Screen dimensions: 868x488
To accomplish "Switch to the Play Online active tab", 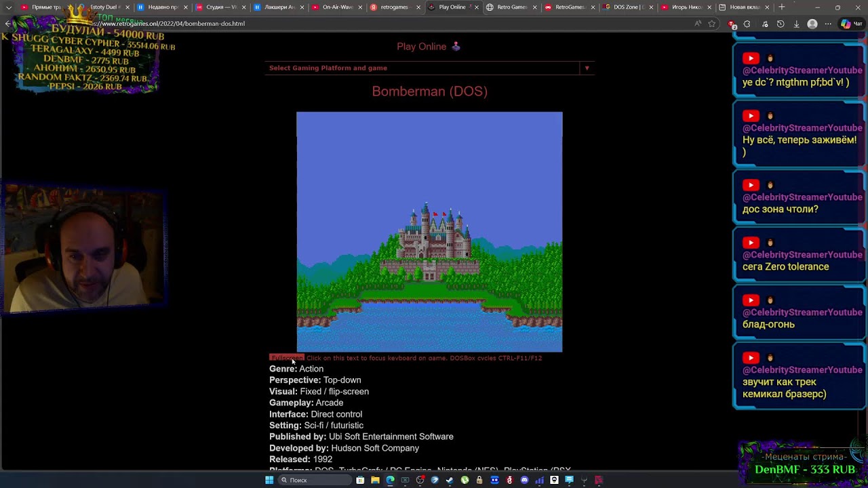I will coord(453,7).
